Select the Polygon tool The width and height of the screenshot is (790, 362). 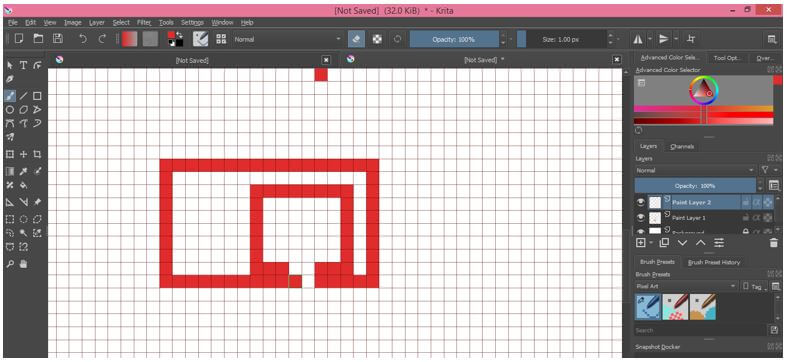pyautogui.click(x=23, y=110)
